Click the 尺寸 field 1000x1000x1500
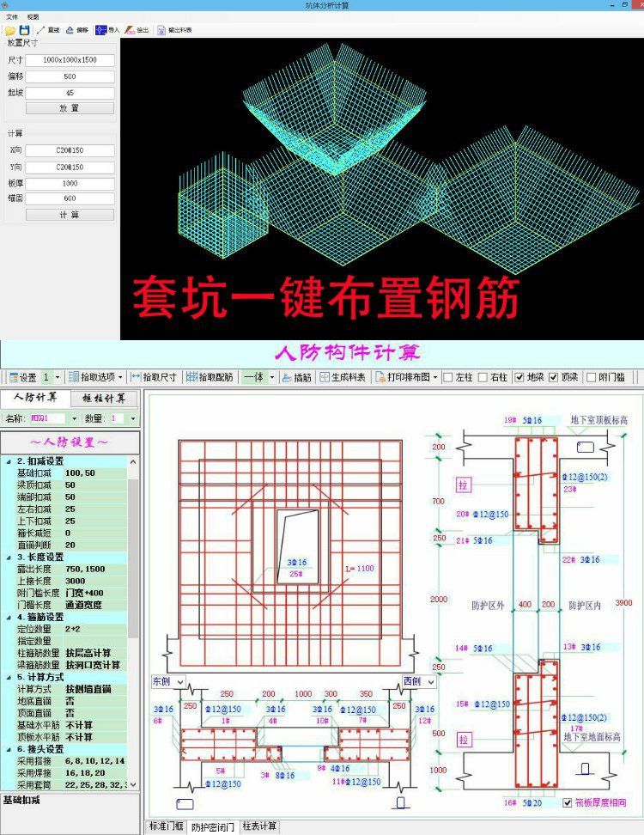 (x=70, y=60)
